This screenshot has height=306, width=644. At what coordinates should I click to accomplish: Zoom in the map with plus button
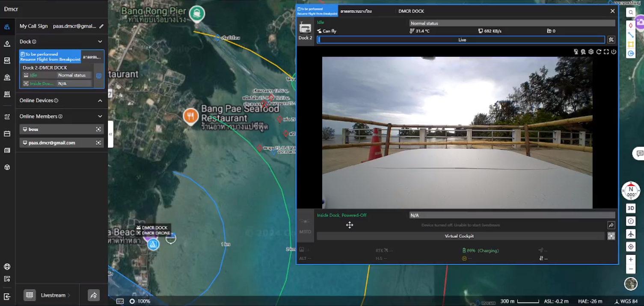tap(631, 259)
